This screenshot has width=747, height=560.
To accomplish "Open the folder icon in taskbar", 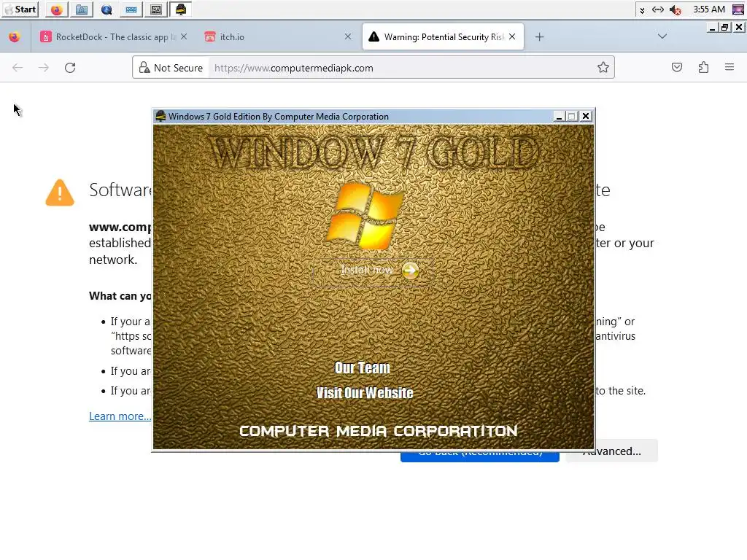I will (x=82, y=9).
